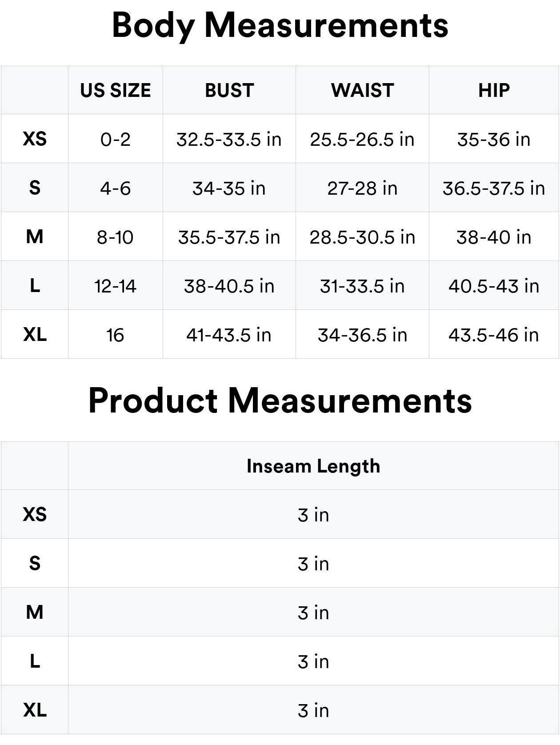
Task: Select the XL inseam length 3 in cell
Action: 313,710
